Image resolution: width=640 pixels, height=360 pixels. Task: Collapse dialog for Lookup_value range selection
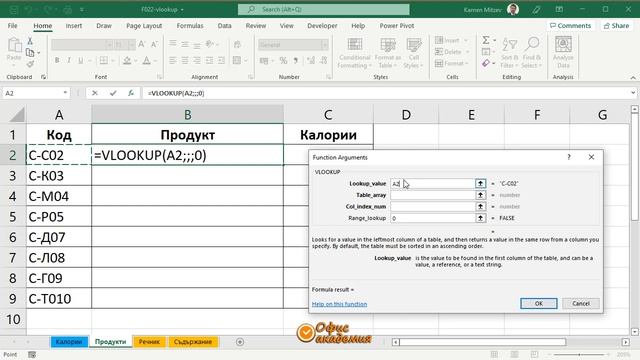[480, 184]
